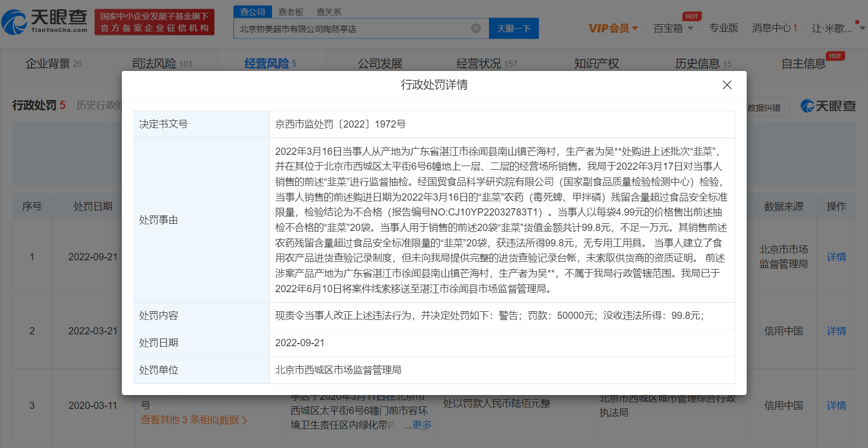Click the 天眼一下 search button
868x448 pixels.
514,29
